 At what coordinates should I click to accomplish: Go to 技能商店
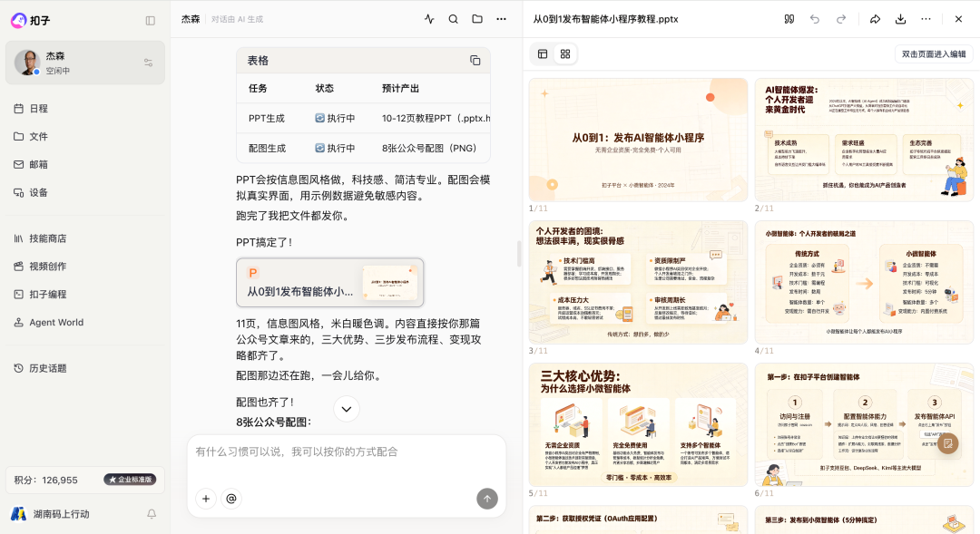(85, 238)
